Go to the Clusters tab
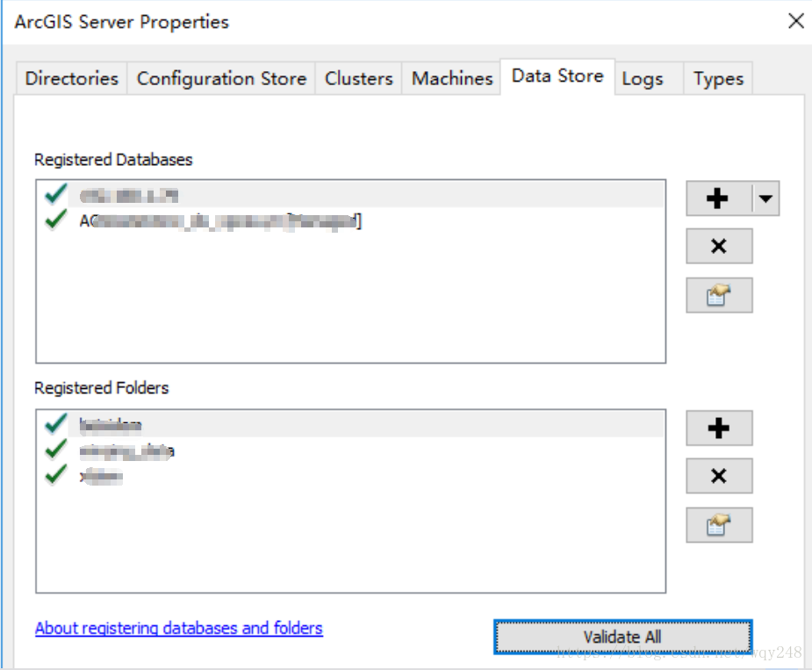The image size is (812, 670). click(358, 79)
